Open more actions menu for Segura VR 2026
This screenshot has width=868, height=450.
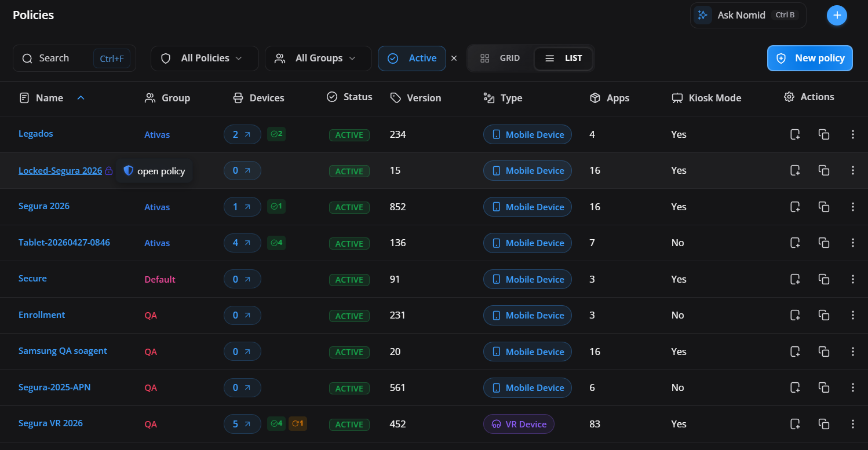[852, 424]
